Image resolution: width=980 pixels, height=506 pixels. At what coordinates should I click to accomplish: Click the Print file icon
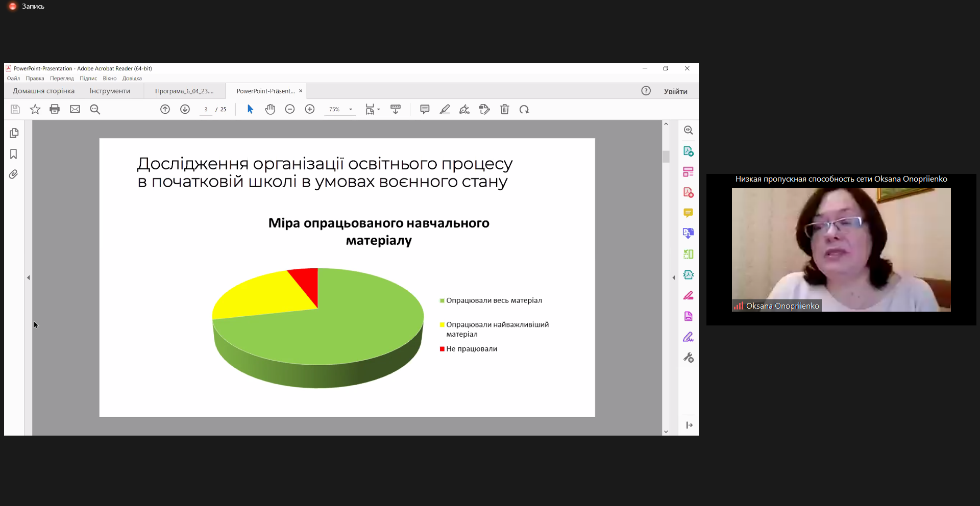tap(55, 109)
